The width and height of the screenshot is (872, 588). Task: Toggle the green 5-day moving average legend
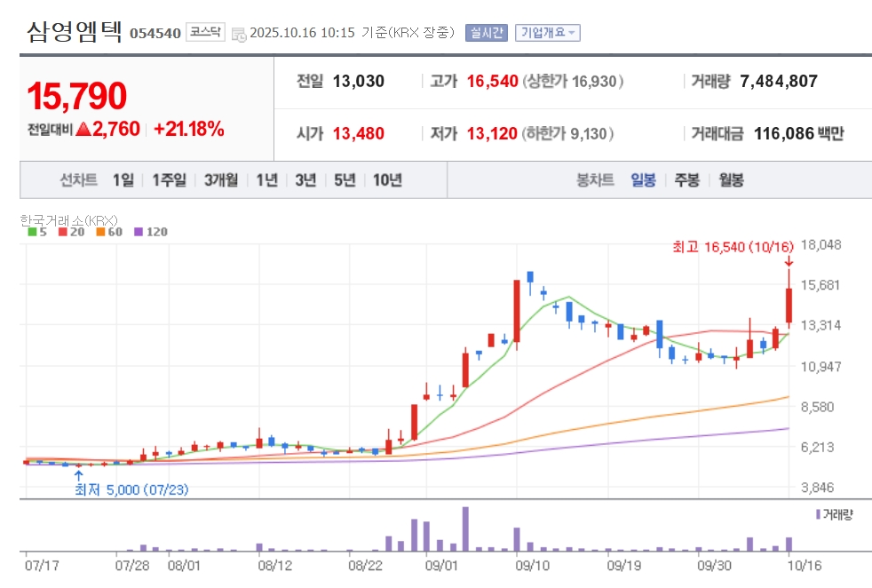pyautogui.click(x=37, y=232)
